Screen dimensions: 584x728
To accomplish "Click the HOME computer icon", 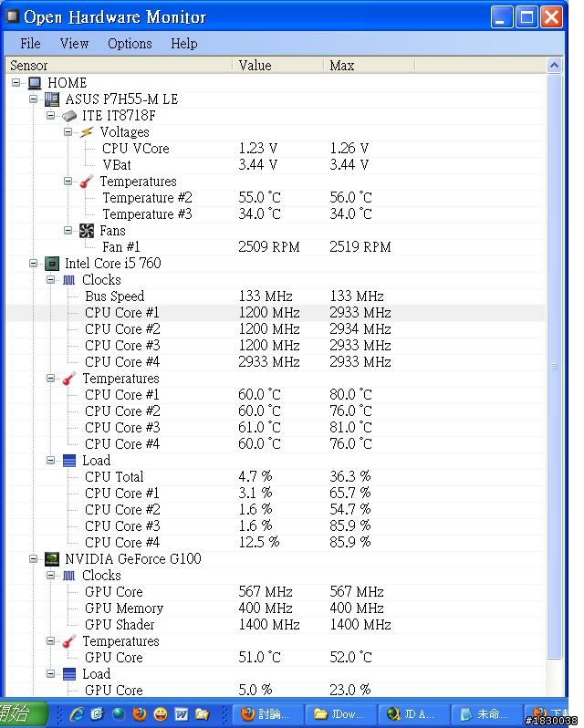I will tap(35, 83).
